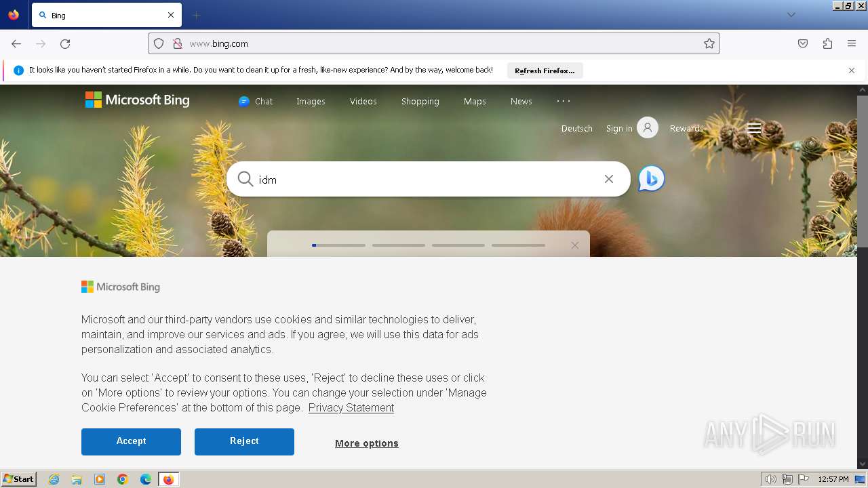868x488 pixels.
Task: Reload the Bing page
Action: point(65,43)
